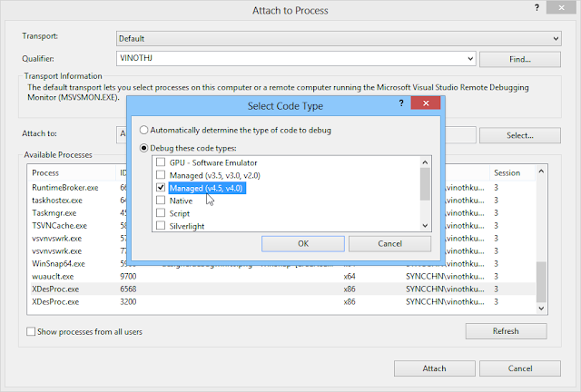Screen dimensions: 581x392
Task: Click the Select... button
Action: 520,135
